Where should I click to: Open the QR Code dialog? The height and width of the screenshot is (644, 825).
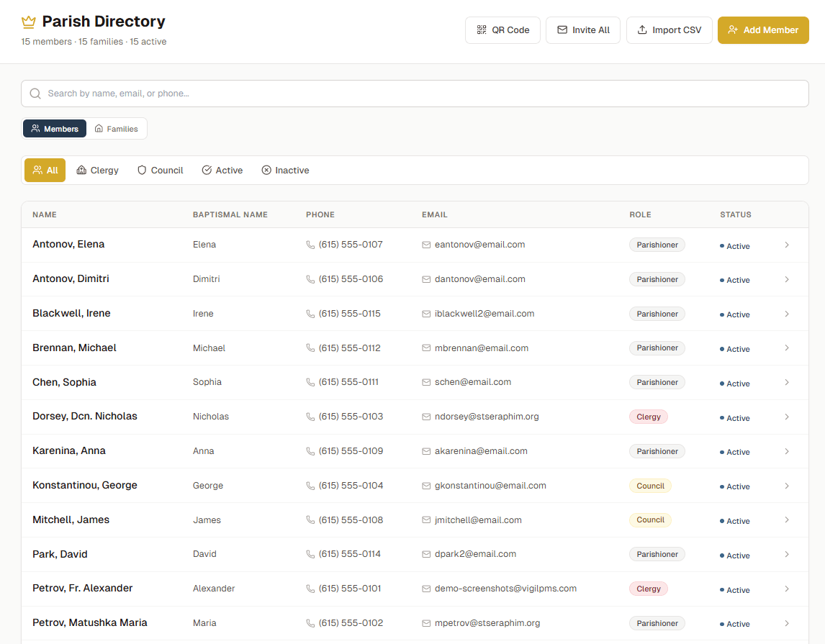[x=502, y=30]
